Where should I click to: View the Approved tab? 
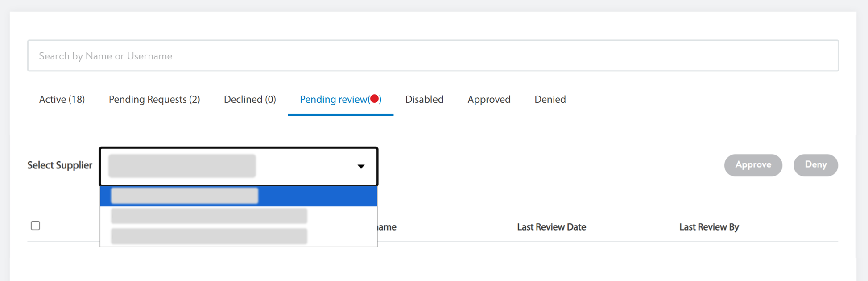tap(489, 100)
